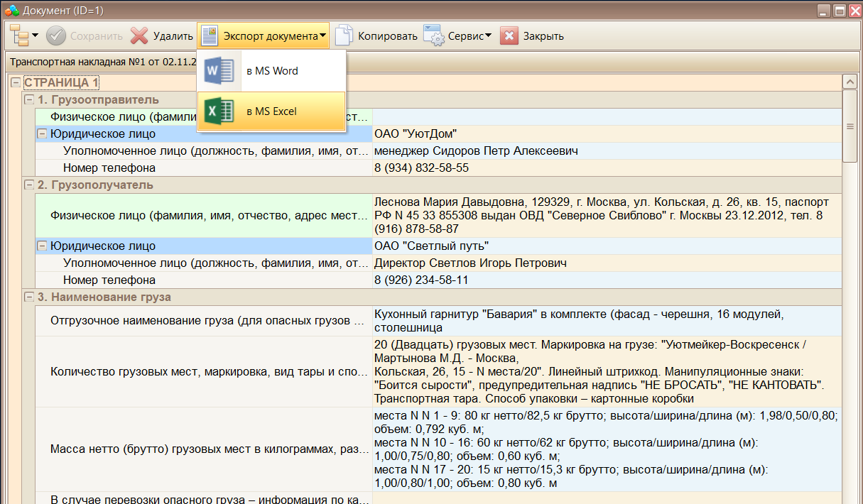Click the scrollbar up arrow

pos(850,82)
